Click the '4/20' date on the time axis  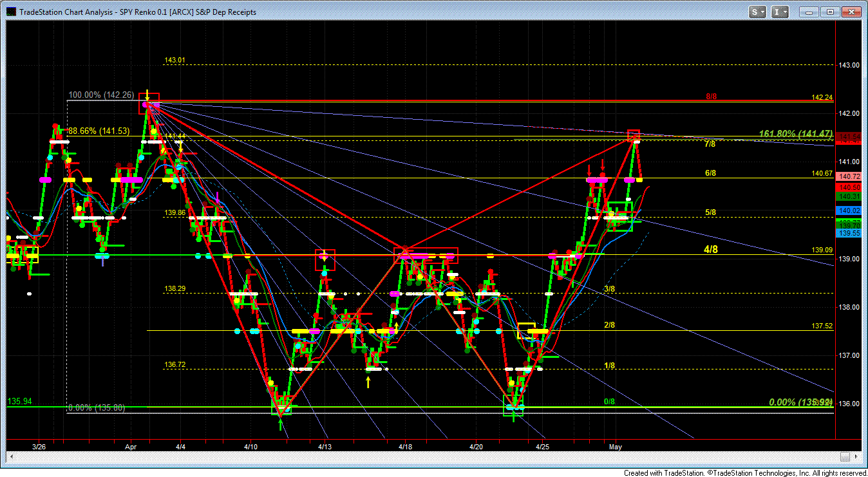click(476, 446)
